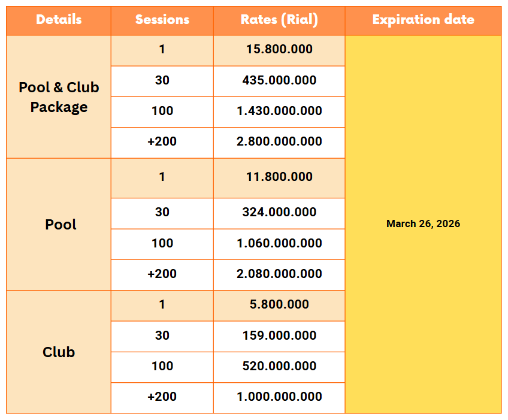Screen dimensions: 508x420
Task: Click the 11.800.000 rate cell
Action: pyautogui.click(x=279, y=177)
